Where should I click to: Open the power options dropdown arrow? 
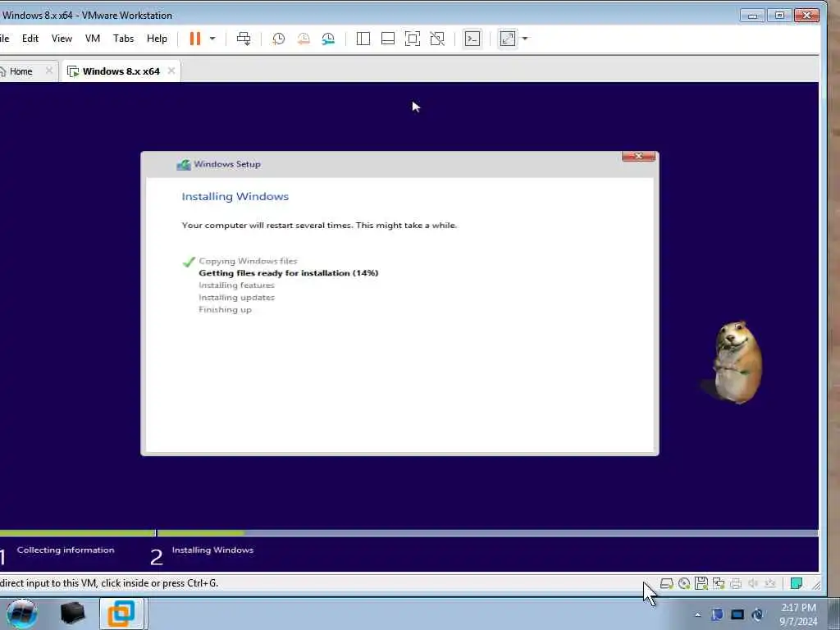212,39
